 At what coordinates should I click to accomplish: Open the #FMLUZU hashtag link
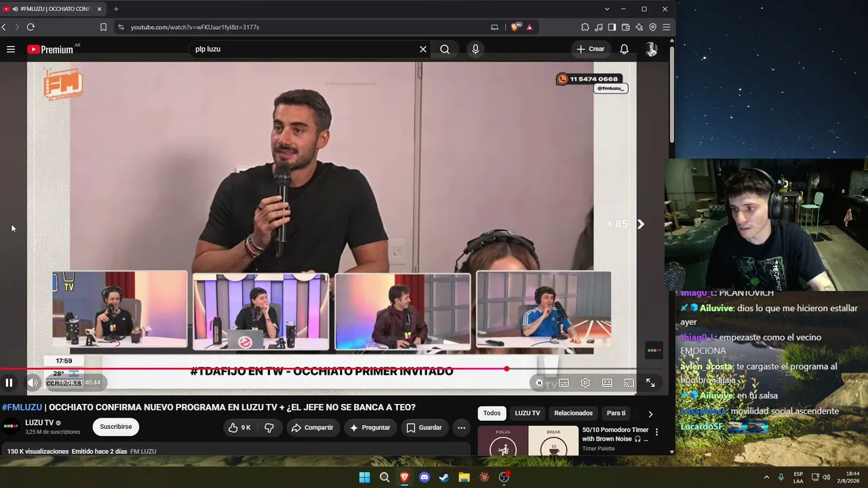(x=22, y=407)
